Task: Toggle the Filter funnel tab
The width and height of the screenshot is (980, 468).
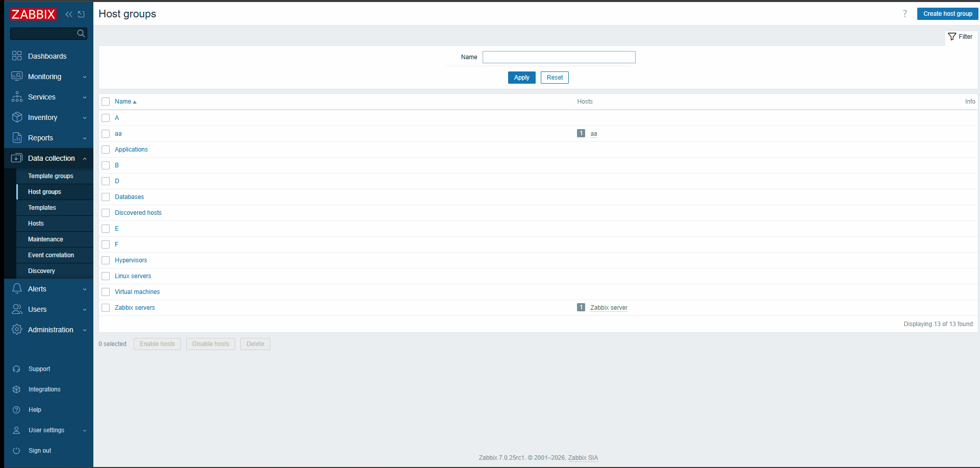Action: [960, 37]
